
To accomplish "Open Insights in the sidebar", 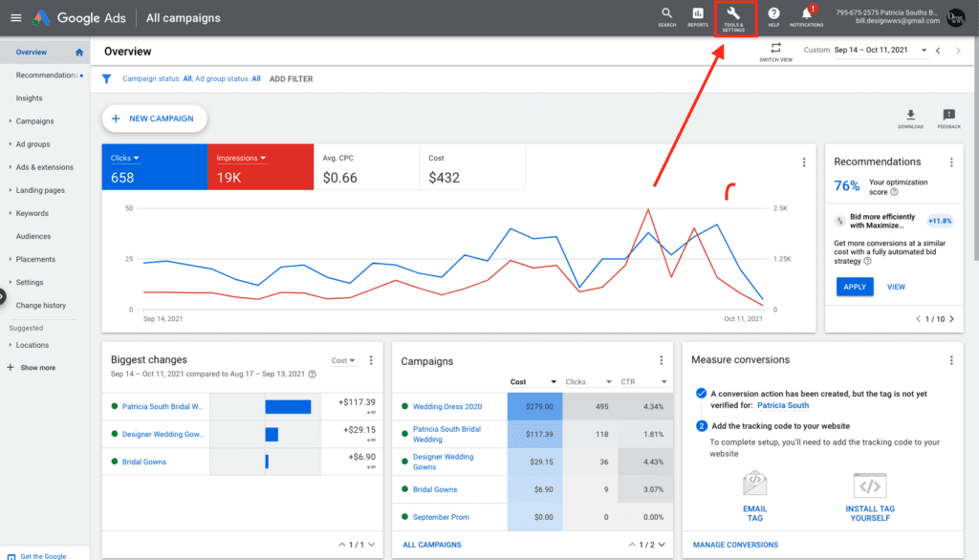I will pyautogui.click(x=30, y=98).
